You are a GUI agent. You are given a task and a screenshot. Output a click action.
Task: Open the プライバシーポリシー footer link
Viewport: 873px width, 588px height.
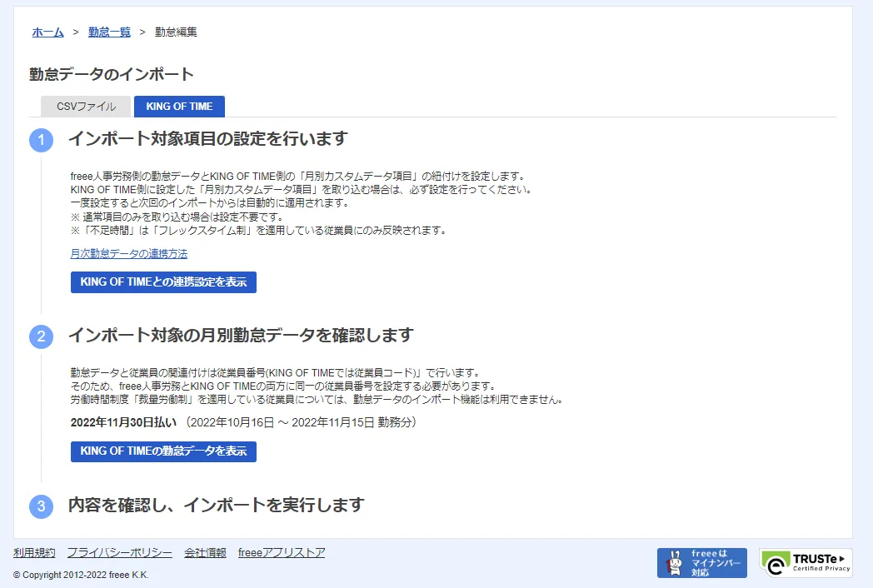pyautogui.click(x=120, y=553)
